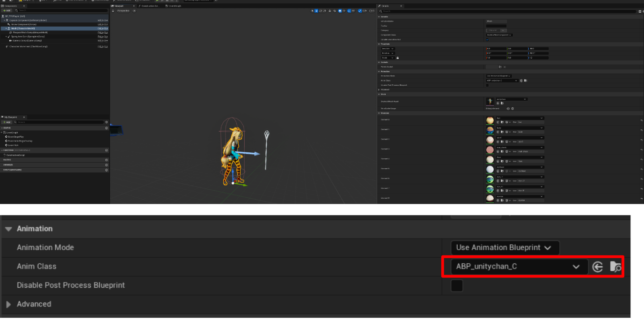
Task: Open Component Class SkeletalMeshComponent dropdown
Action: click(x=499, y=35)
